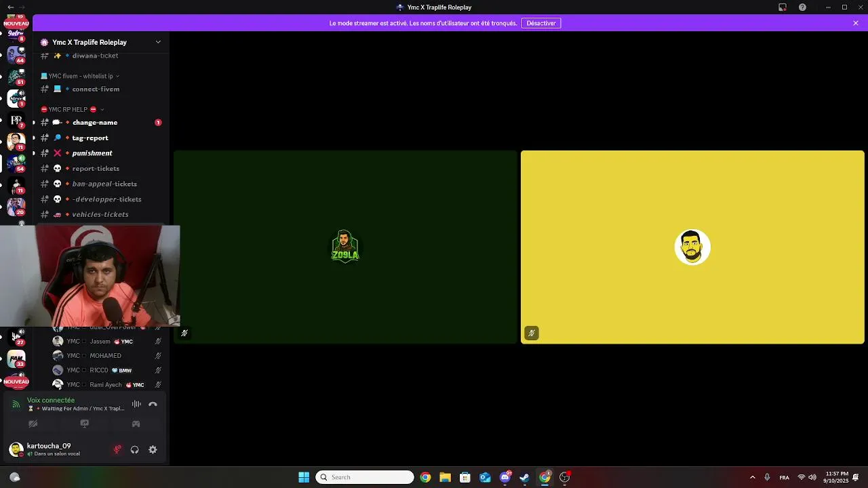The width and height of the screenshot is (868, 488).
Task: Open the FAM server icon with badge 33
Action: [x=16, y=358]
